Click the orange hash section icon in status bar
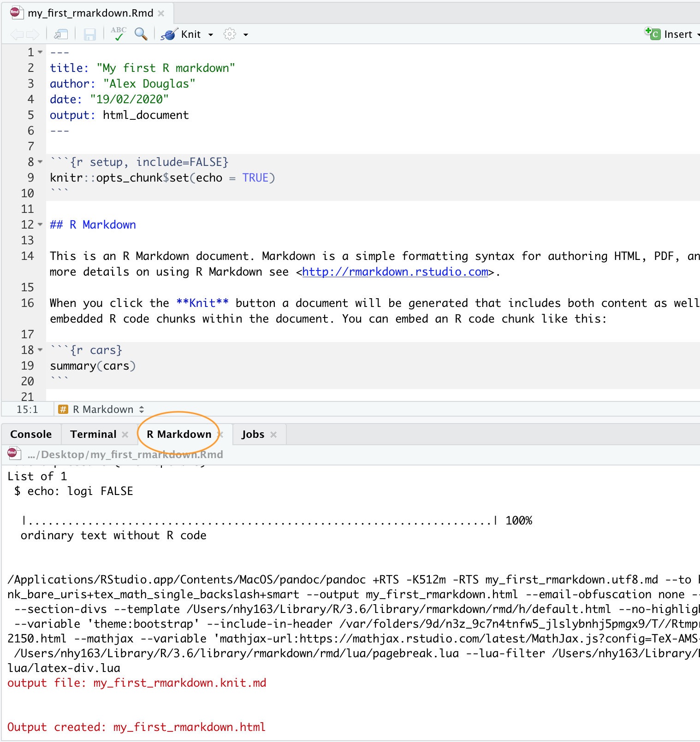 tap(63, 409)
